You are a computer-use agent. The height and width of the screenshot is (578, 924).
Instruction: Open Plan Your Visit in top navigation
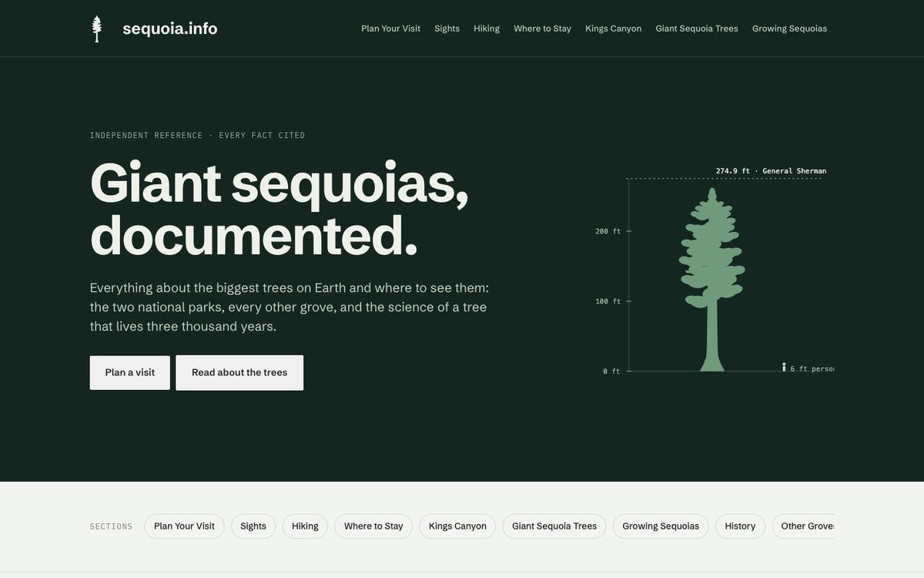(390, 29)
